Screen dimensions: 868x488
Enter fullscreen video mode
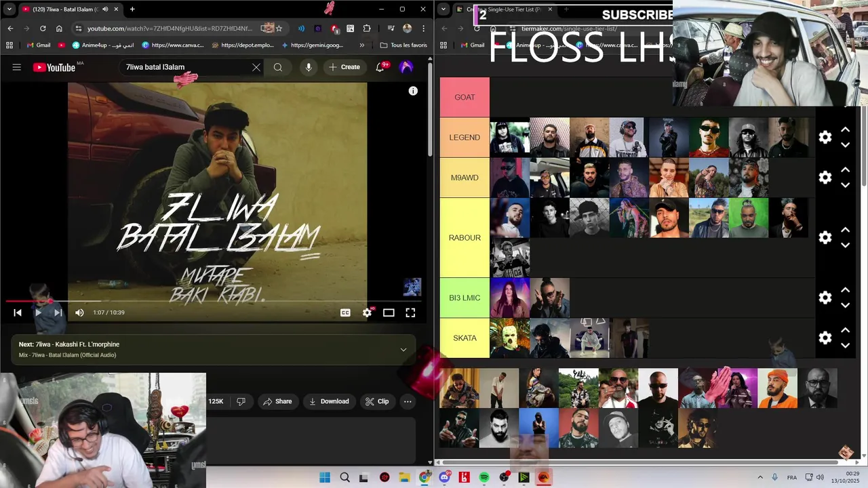coord(410,312)
